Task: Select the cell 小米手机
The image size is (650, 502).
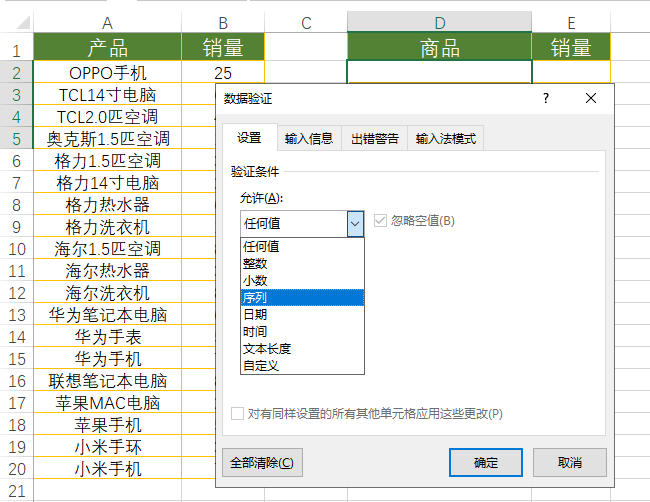Action: (107, 469)
